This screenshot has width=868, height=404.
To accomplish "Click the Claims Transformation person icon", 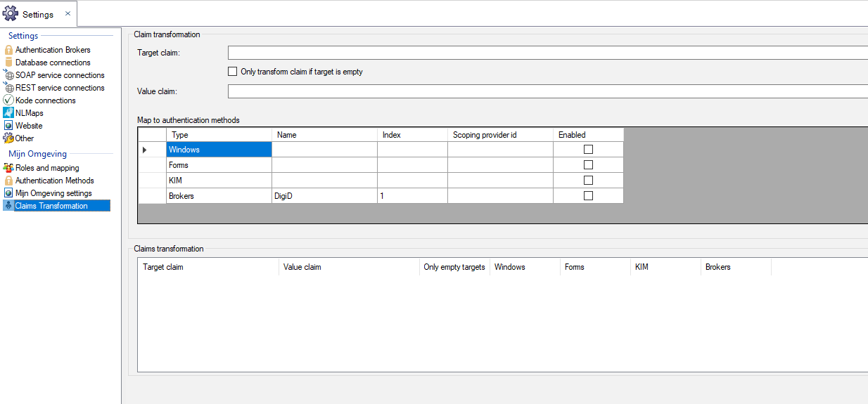I will tap(8, 206).
